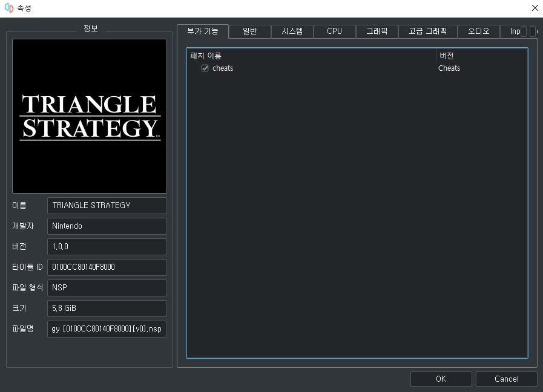Click the 개발자 field showing Nintendo
The width and height of the screenshot is (543, 392).
click(x=107, y=226)
